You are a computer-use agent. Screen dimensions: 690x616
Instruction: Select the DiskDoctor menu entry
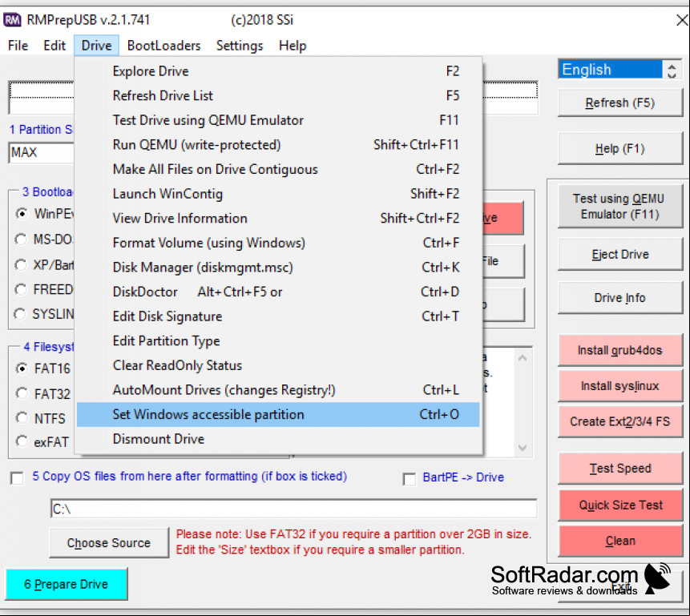(278, 292)
